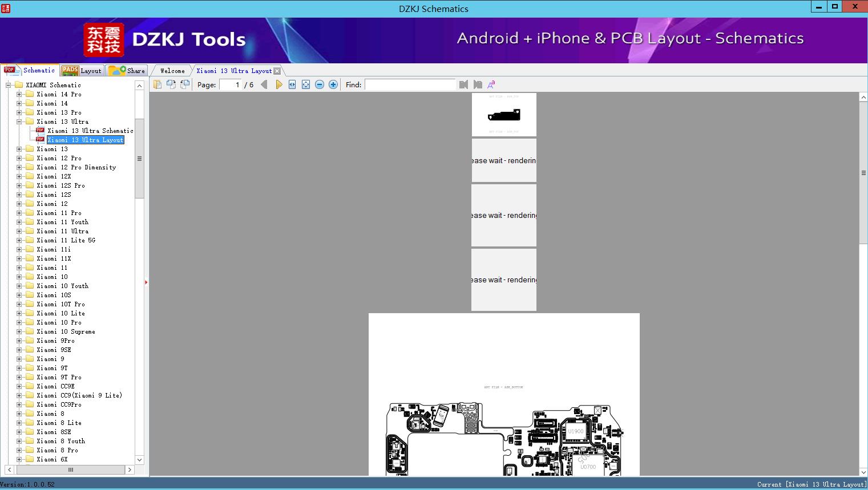Zoom in on the layout
This screenshot has height=490, width=868.
333,84
